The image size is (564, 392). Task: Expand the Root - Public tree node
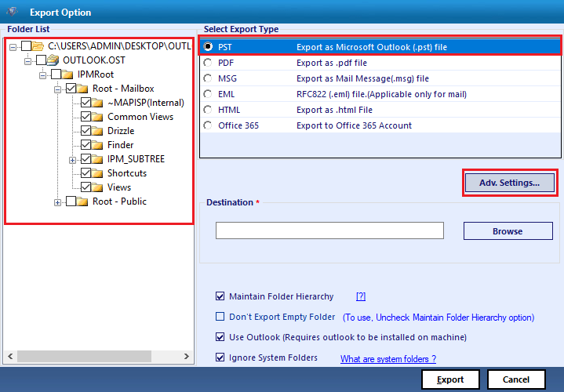(57, 202)
